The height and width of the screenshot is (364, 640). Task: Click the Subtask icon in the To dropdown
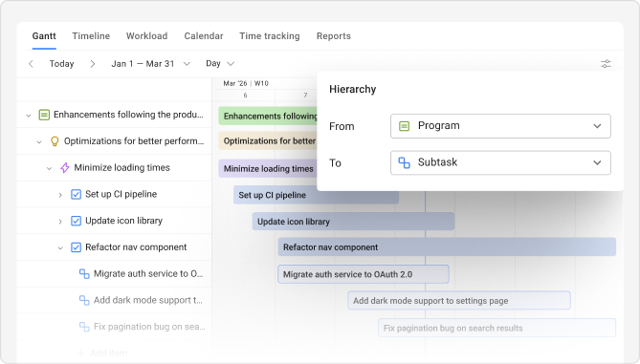[x=404, y=162]
